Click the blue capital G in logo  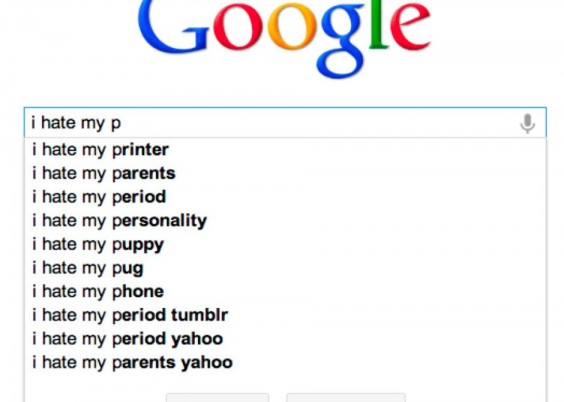point(173,26)
